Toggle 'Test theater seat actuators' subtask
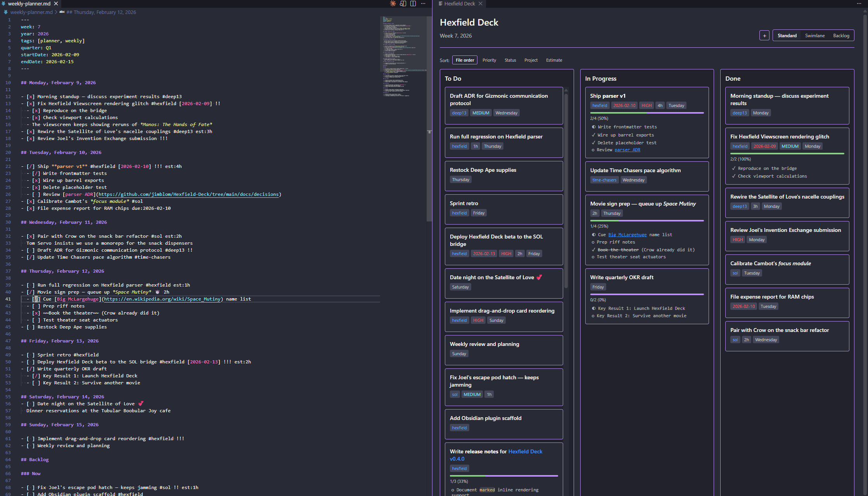The height and width of the screenshot is (496, 868). [593, 257]
